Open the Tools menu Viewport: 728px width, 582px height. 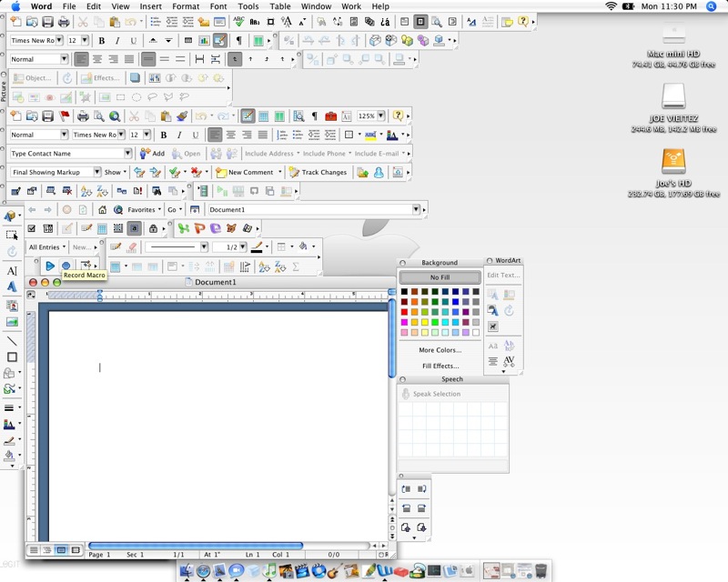tap(248, 6)
